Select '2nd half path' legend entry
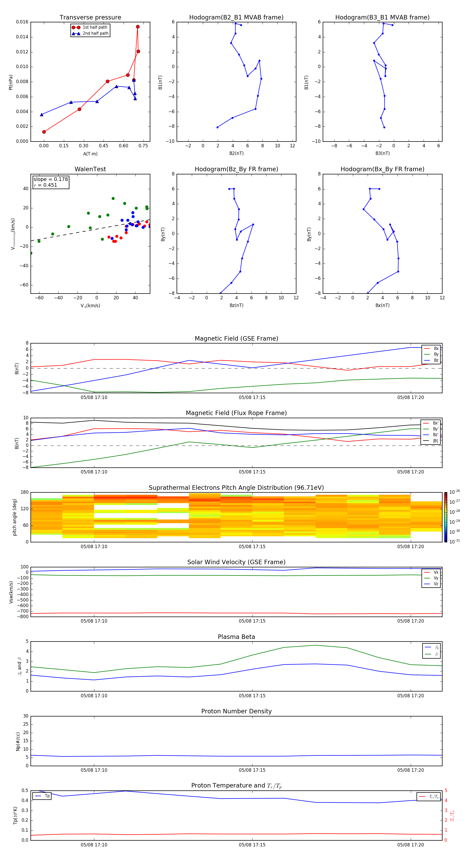473x868 pixels. coord(90,33)
